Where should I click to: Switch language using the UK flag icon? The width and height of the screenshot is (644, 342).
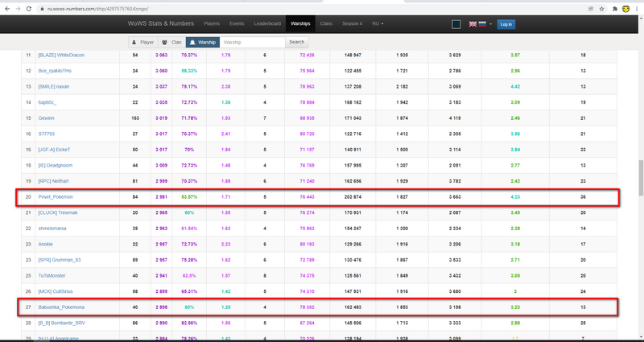(472, 24)
